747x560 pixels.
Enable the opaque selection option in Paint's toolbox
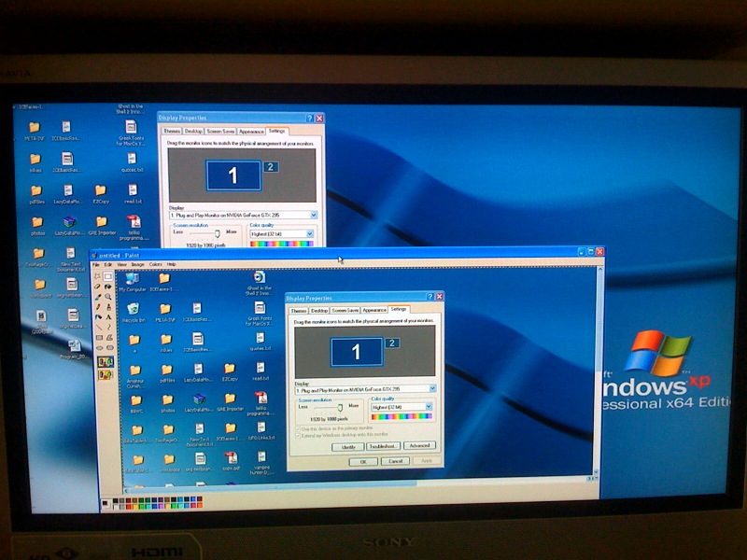106,362
